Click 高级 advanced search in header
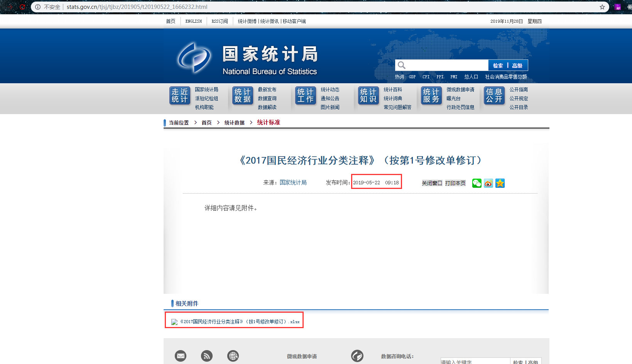The image size is (632, 364). tap(517, 66)
